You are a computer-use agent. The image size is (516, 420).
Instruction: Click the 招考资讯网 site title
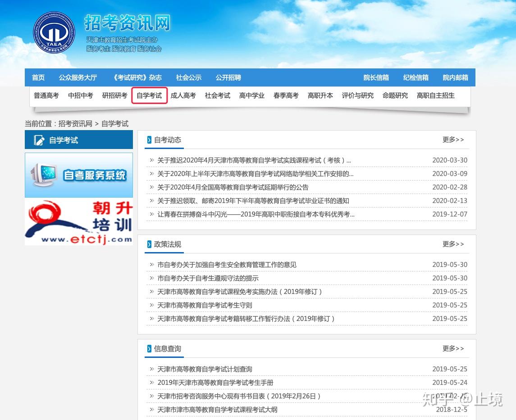[127, 23]
